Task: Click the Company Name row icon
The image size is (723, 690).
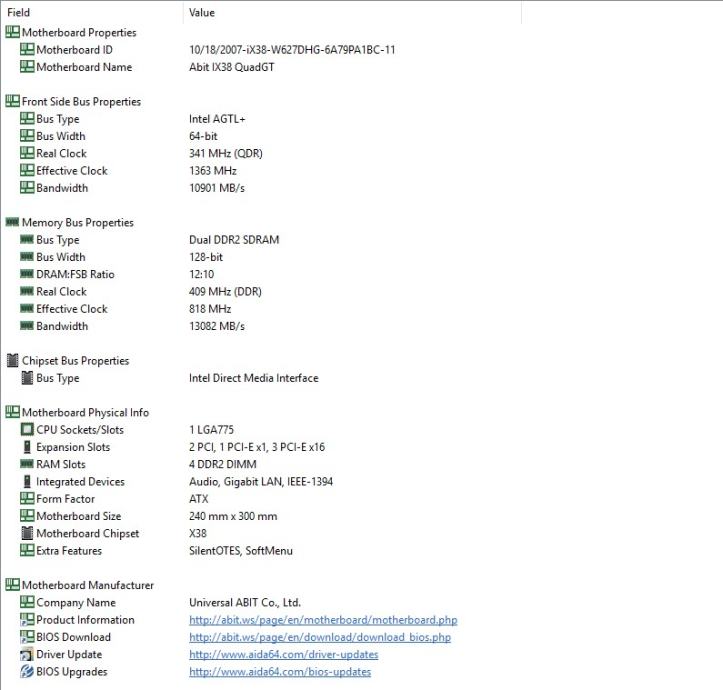Action: point(27,602)
